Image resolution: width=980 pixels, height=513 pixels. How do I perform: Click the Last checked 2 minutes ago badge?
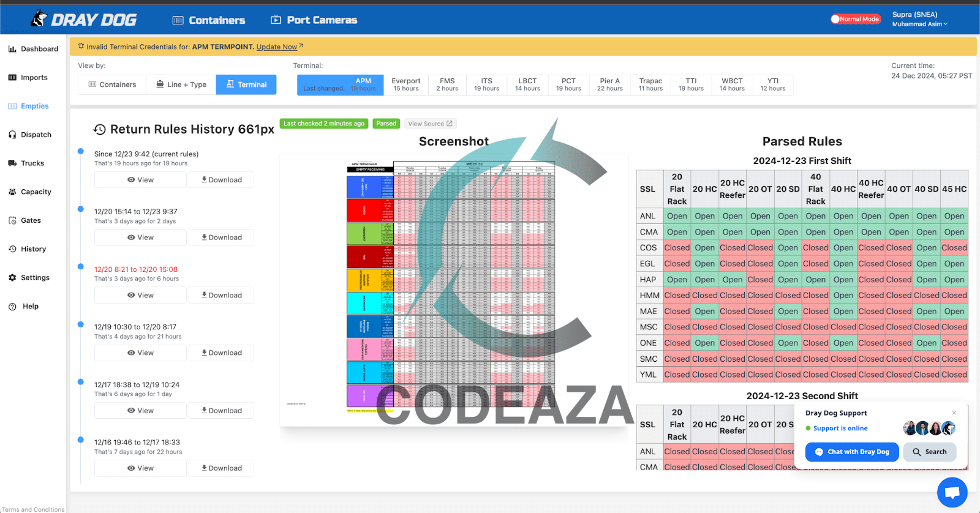pyautogui.click(x=324, y=124)
